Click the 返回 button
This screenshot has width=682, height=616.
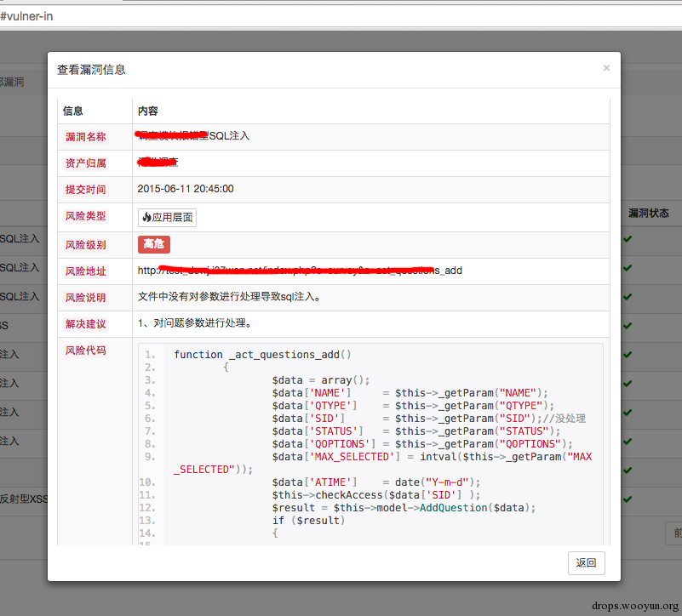point(586,563)
